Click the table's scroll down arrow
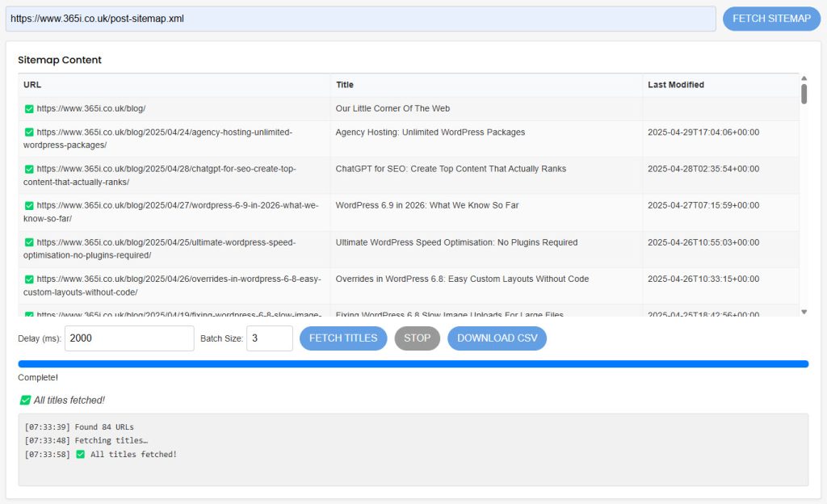 tap(804, 312)
